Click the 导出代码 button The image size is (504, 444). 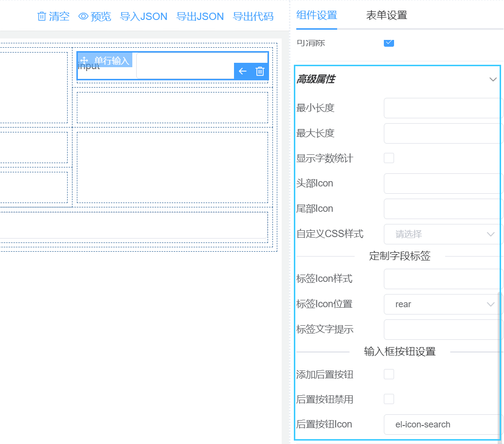[x=253, y=17]
